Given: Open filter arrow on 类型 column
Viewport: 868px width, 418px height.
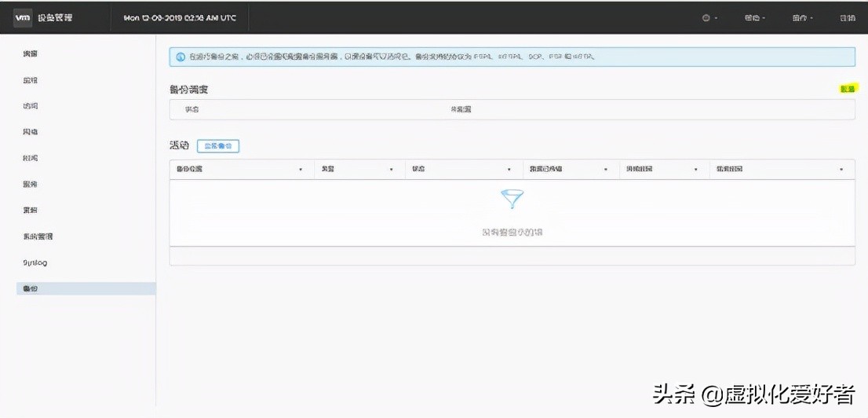Looking at the screenshot, I should pos(392,170).
